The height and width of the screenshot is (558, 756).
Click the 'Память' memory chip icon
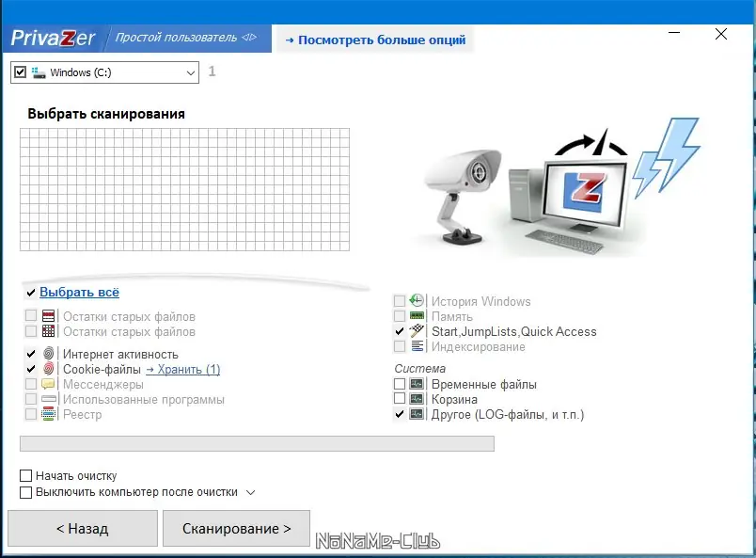coord(417,316)
